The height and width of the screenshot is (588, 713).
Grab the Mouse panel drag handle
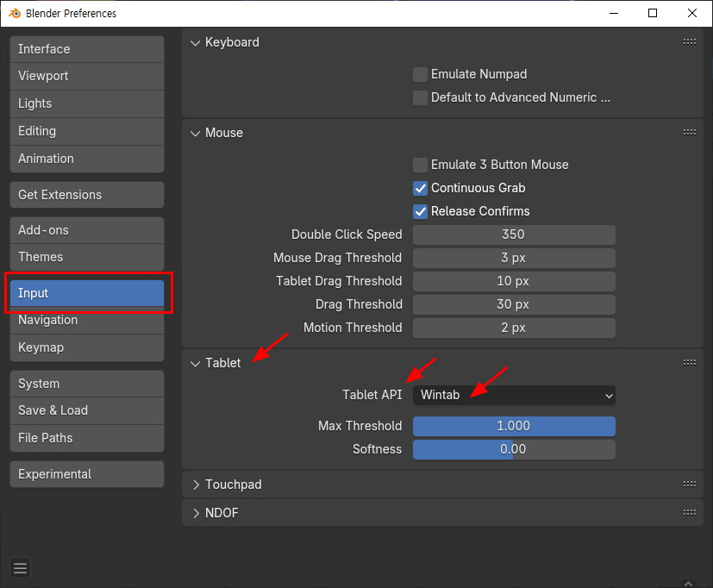(x=690, y=132)
